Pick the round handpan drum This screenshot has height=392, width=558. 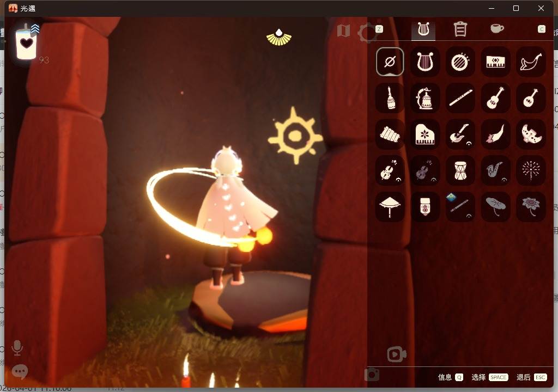coord(460,62)
